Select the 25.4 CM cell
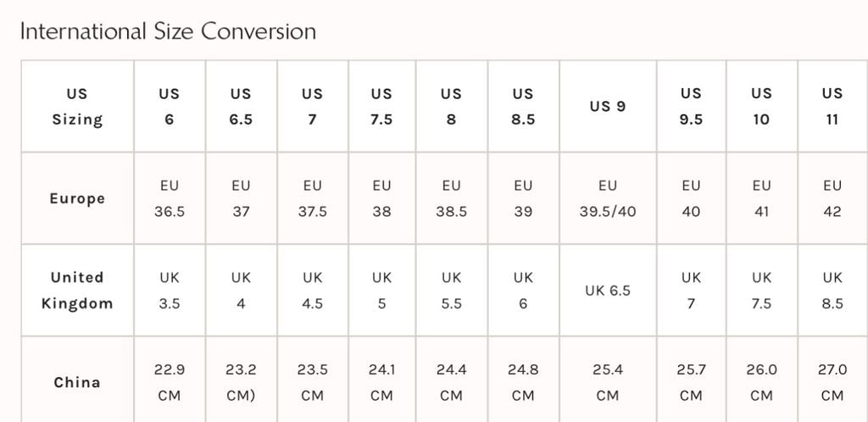Image resolution: width=868 pixels, height=422 pixels. click(x=608, y=382)
